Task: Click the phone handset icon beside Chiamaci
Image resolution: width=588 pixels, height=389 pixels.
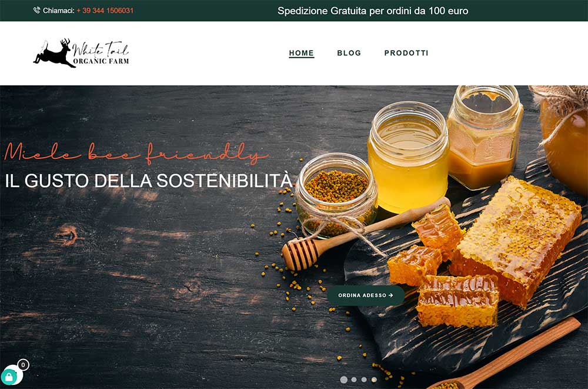Action: pyautogui.click(x=36, y=10)
